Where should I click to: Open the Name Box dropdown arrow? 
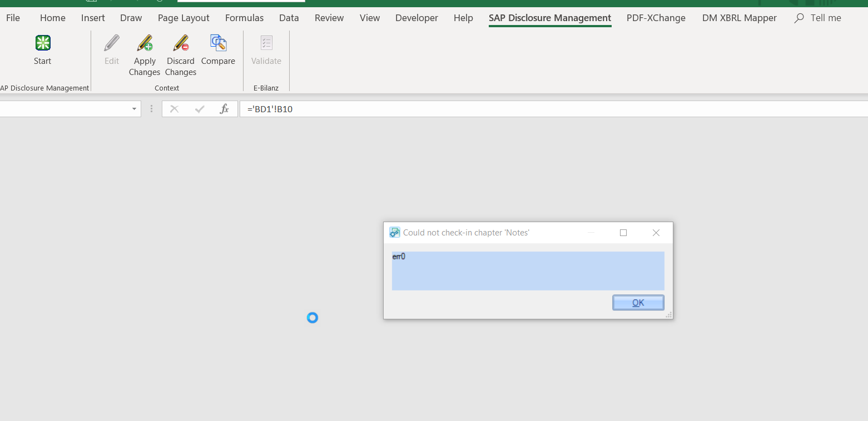(134, 109)
